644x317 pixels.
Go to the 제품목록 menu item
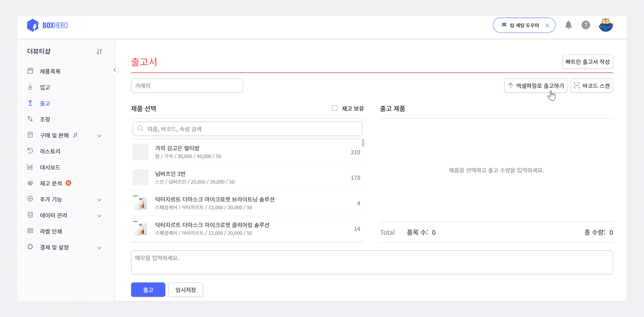50,71
